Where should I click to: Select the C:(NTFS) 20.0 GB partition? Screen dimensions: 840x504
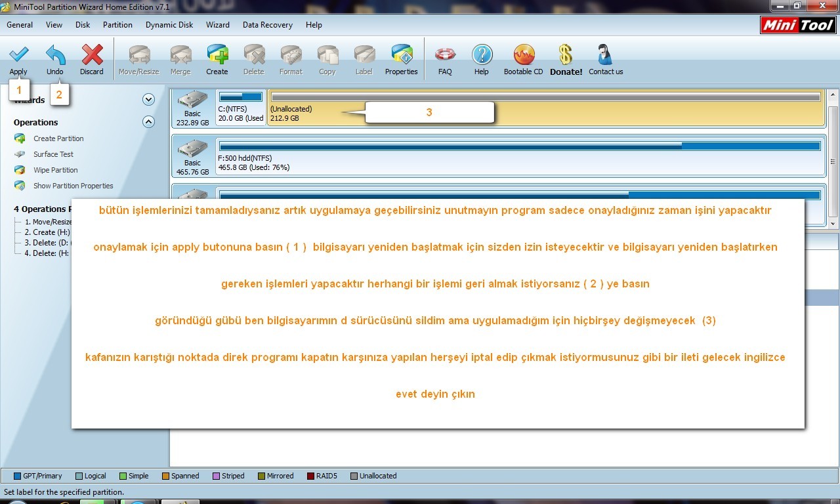(x=241, y=108)
